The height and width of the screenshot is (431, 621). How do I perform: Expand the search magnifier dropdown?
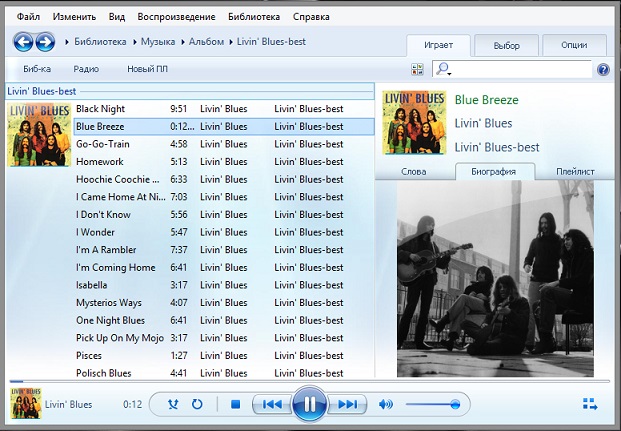point(444,69)
